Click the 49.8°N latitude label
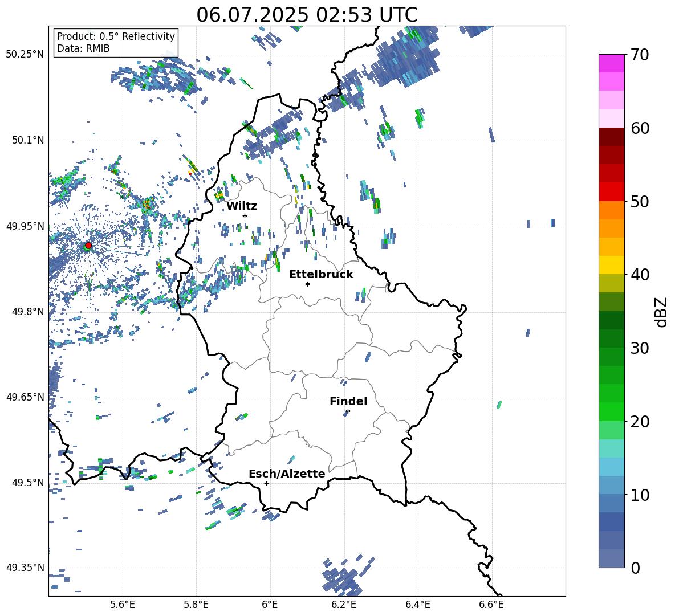This screenshot has height=616, width=675. coord(27,312)
